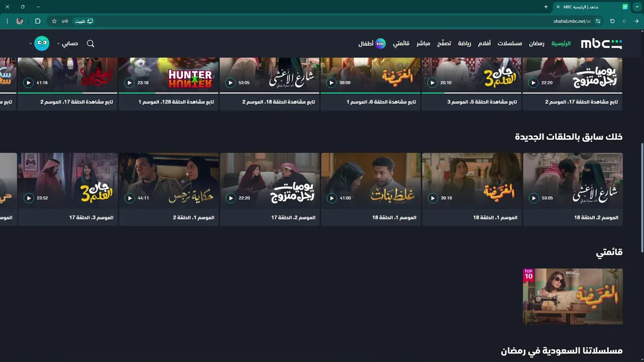Click the glasses icon beside the bookmark star
Viewport: 644px width, 362px height.
point(65,21)
